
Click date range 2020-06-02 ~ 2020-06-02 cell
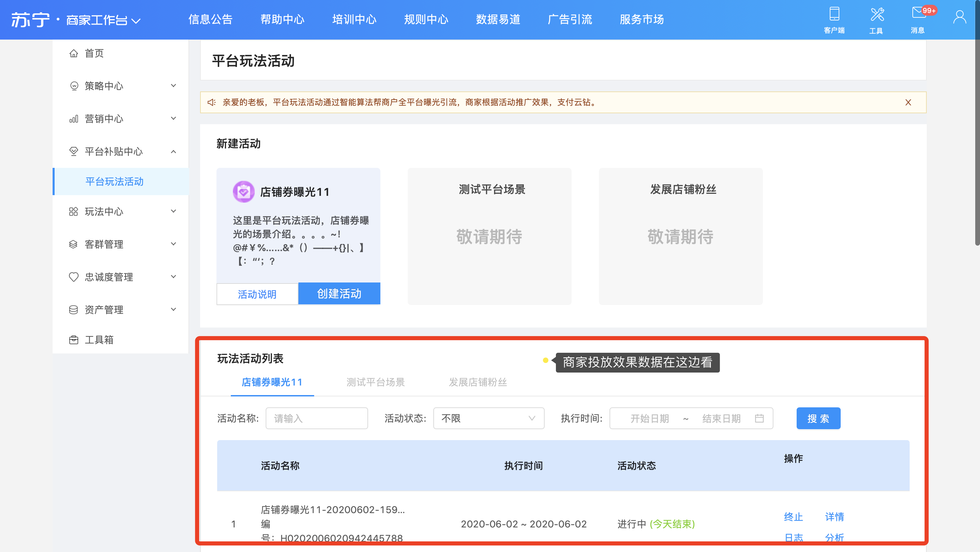tap(523, 524)
